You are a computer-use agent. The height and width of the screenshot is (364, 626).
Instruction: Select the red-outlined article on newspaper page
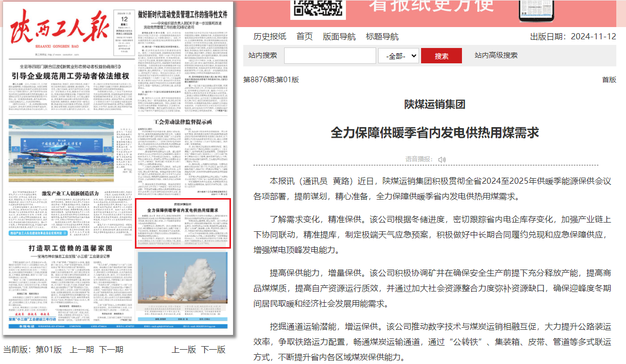coord(182,224)
